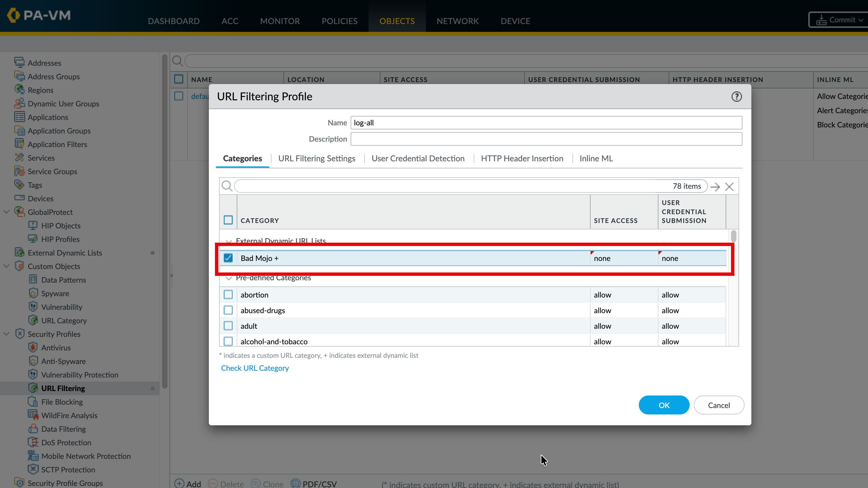The width and height of the screenshot is (868, 488).
Task: Collapse the Pre-defined Categories group
Action: [x=229, y=278]
